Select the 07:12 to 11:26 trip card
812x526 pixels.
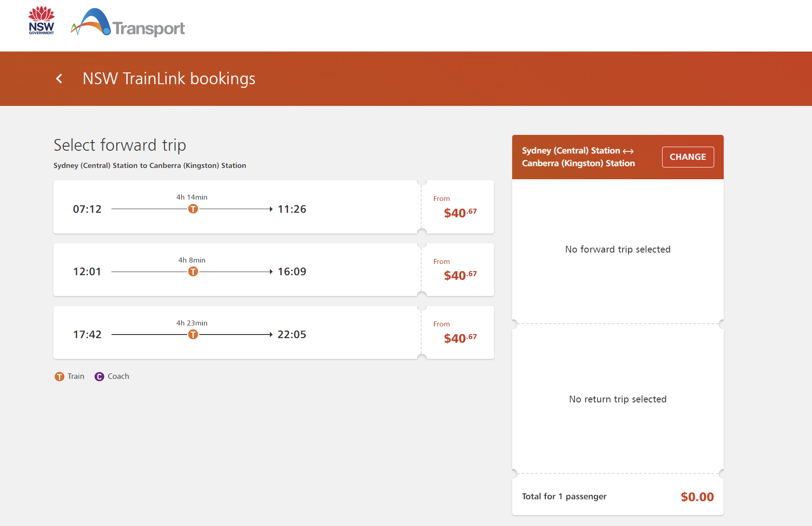274,207
